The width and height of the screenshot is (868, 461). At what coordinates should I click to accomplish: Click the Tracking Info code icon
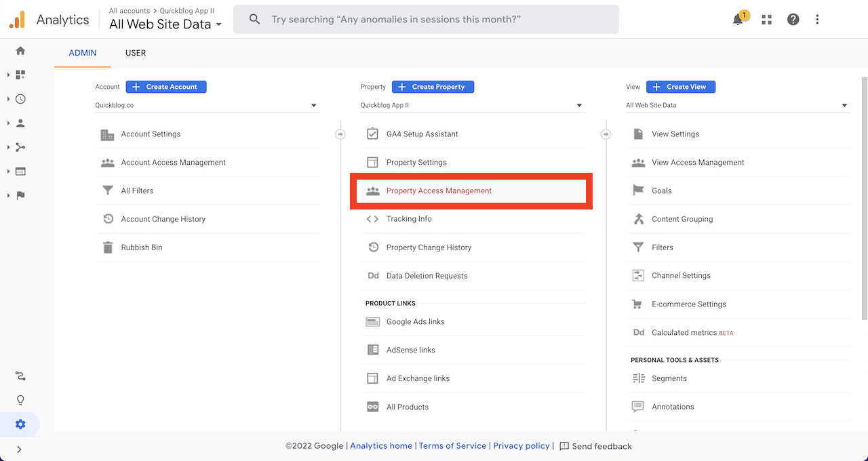tap(372, 219)
